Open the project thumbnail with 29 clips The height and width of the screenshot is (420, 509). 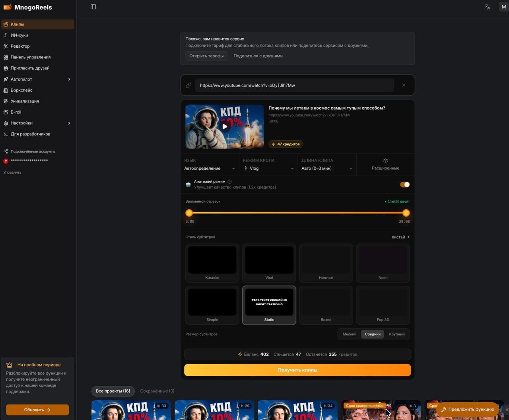click(x=214, y=410)
